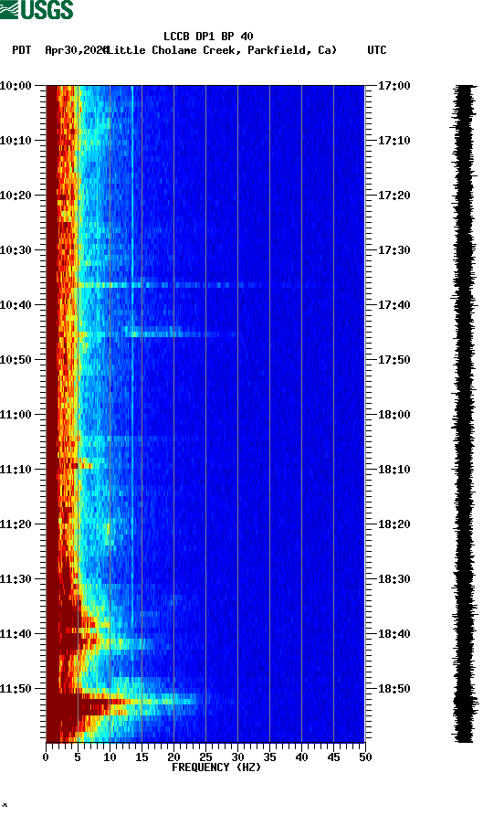Click the '11:10' PDT time label
The width and height of the screenshot is (504, 815).
(x=16, y=470)
